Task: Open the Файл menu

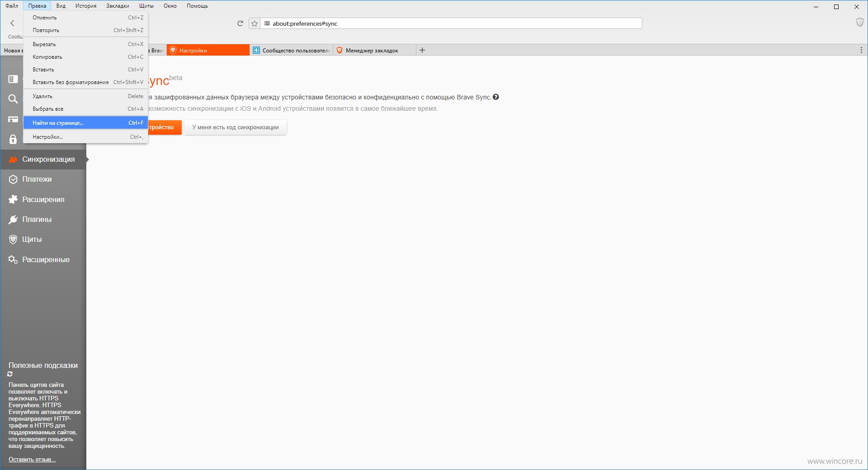Action: (12, 6)
